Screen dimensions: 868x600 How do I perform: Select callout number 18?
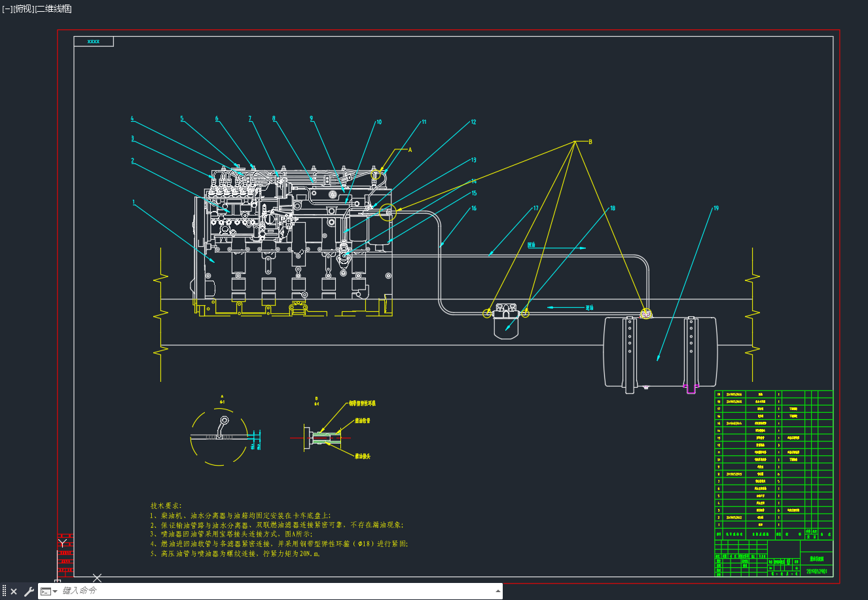pyautogui.click(x=613, y=208)
